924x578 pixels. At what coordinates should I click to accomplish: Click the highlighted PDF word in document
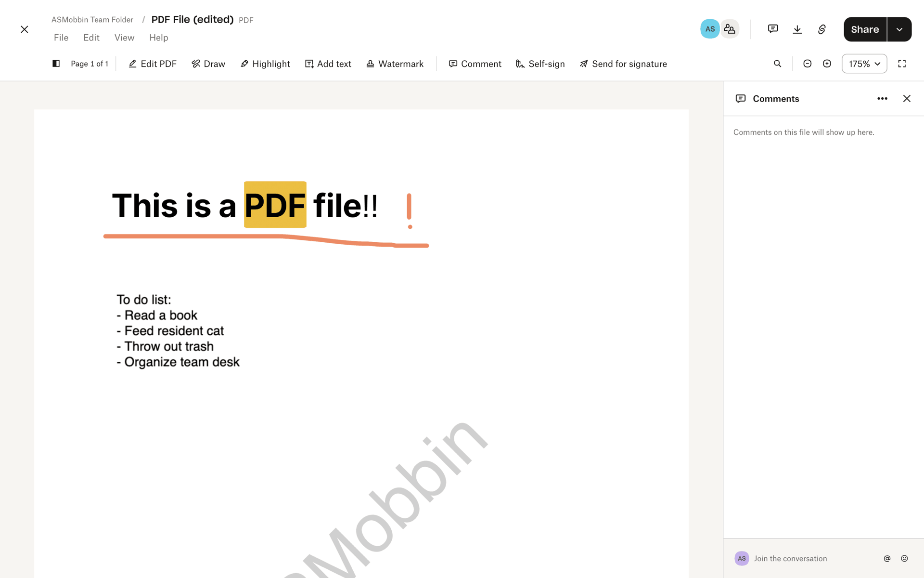tap(275, 205)
